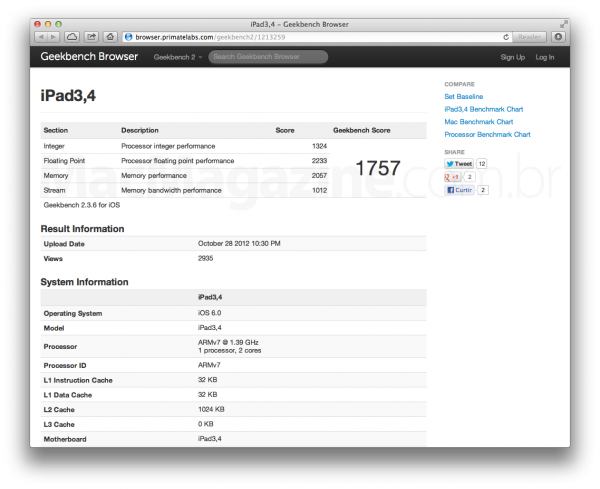Open iPad3,4 Benchmark Chart link
The image size is (600, 489).
484,109
